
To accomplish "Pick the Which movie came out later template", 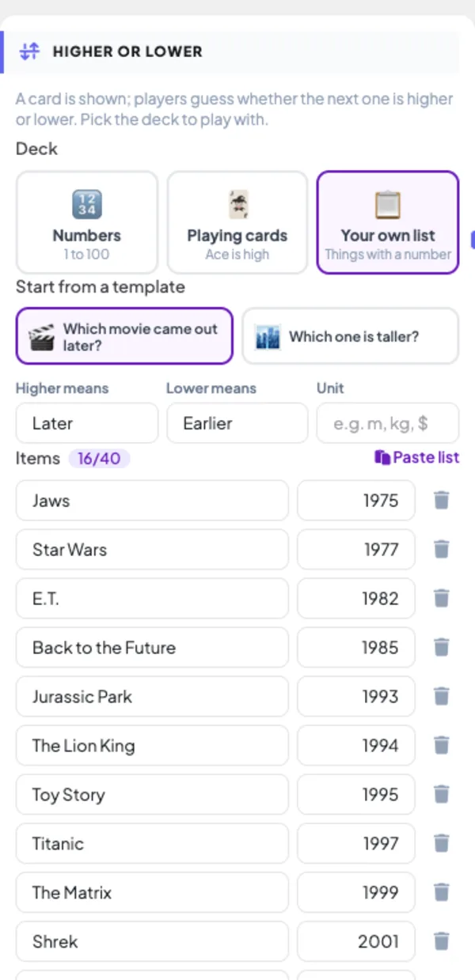I will [x=124, y=336].
